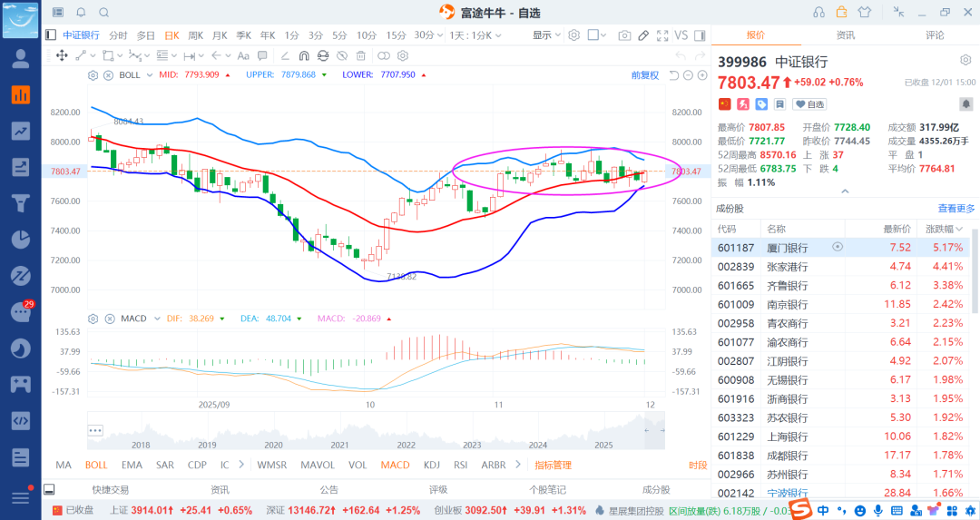Click the search magnifier icon in title bar

tap(103, 13)
